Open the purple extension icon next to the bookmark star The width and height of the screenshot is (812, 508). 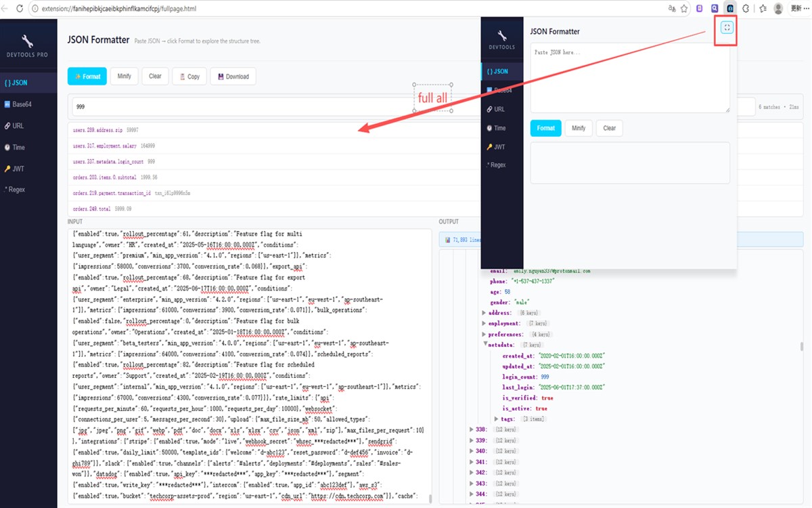700,8
